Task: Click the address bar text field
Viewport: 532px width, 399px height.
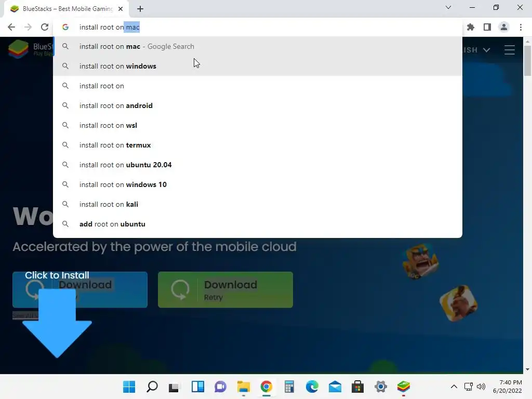Action: 258,27
